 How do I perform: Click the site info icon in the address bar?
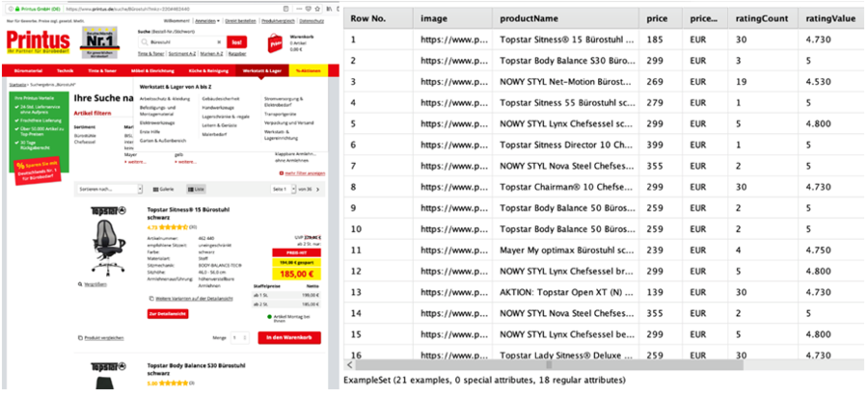pos(10,10)
